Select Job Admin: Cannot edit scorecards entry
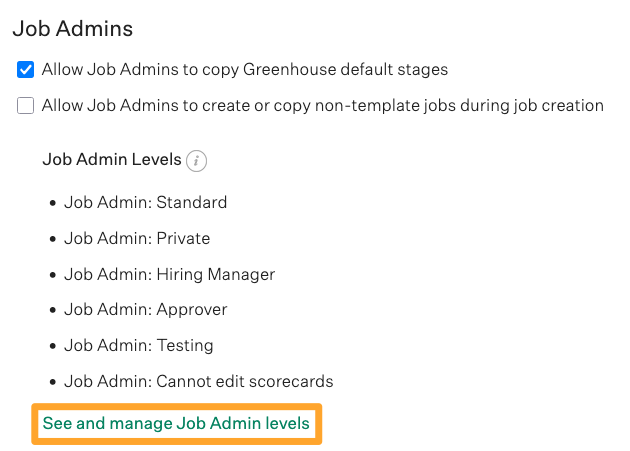 198,381
